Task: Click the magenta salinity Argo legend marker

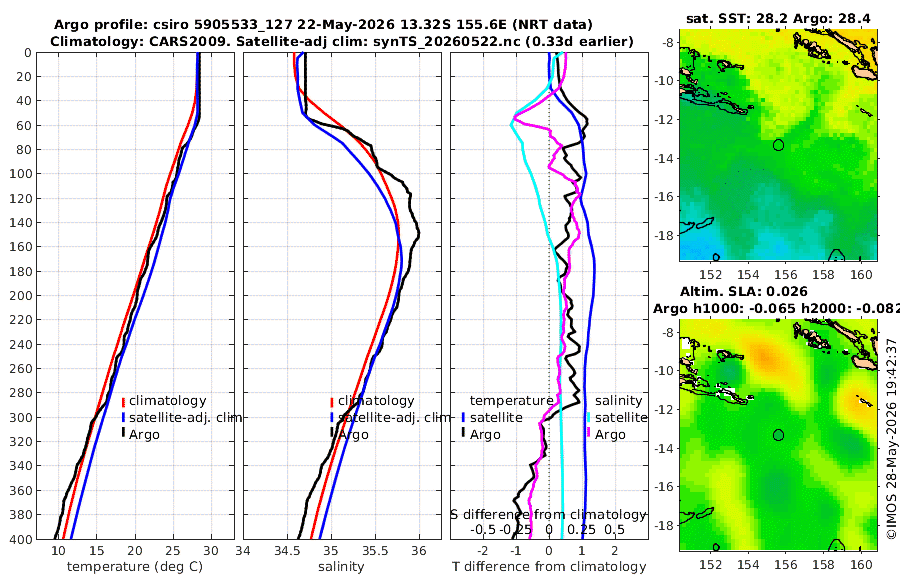Action: pos(589,433)
